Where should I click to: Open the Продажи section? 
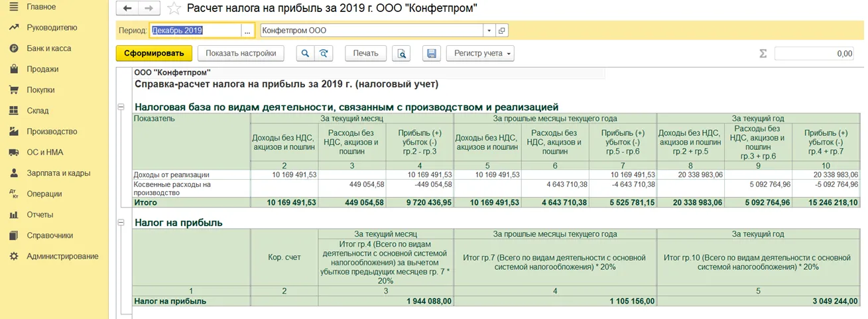(42, 69)
